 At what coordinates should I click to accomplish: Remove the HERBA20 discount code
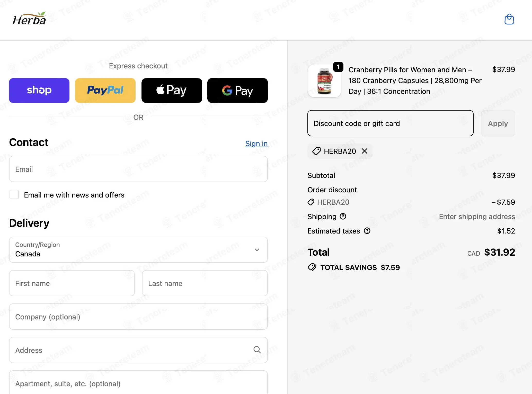tap(365, 151)
